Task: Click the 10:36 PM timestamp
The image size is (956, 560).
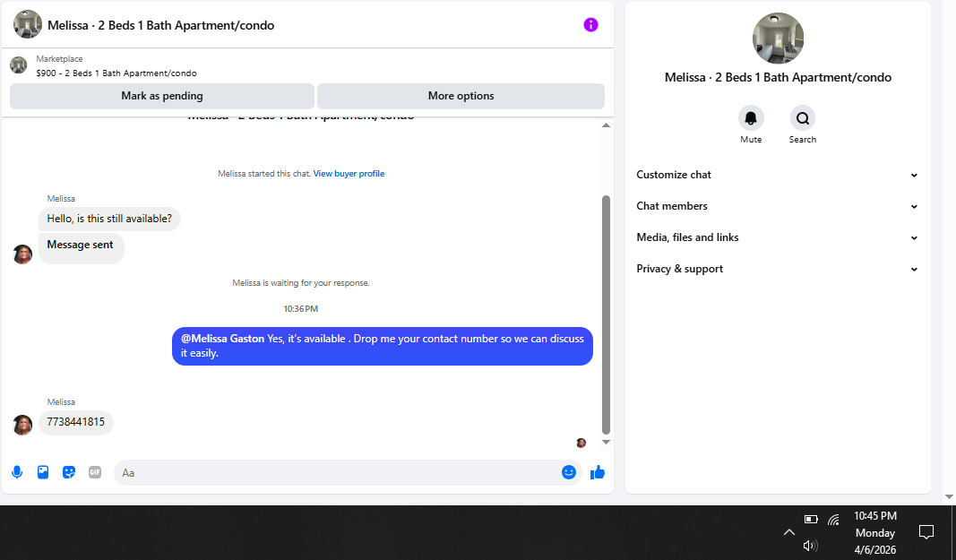Action: point(300,309)
